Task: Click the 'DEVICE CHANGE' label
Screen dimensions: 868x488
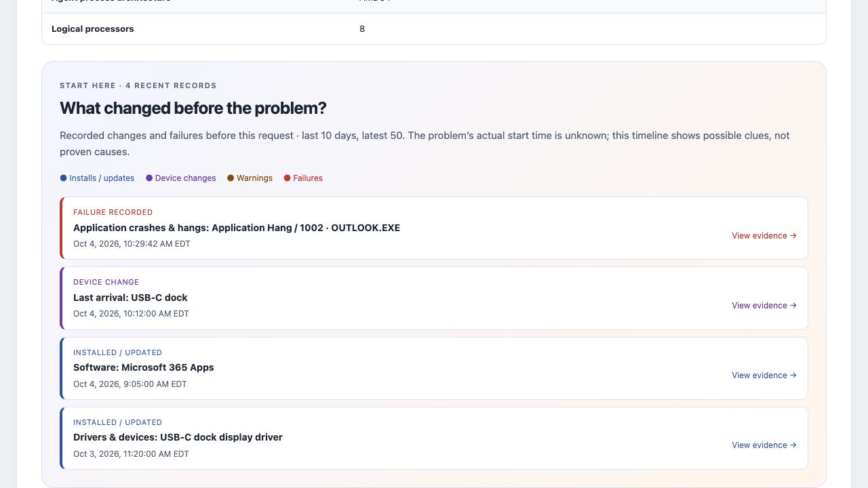Action: (106, 282)
